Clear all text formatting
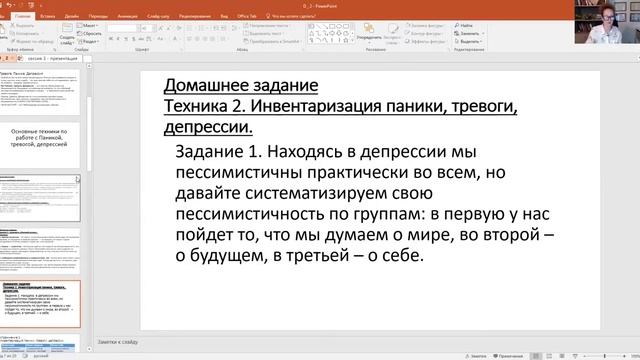Screen dimensions: 640x360 (x=179, y=28)
